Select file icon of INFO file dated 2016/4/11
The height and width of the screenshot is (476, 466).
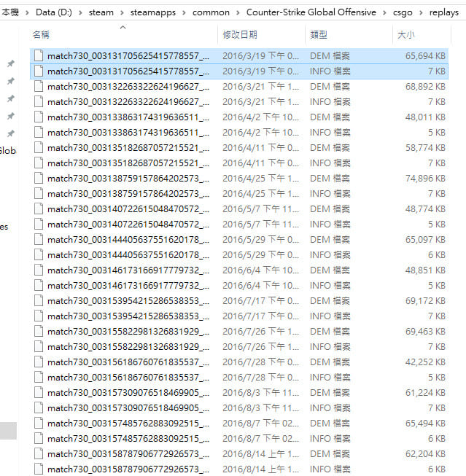[39, 163]
